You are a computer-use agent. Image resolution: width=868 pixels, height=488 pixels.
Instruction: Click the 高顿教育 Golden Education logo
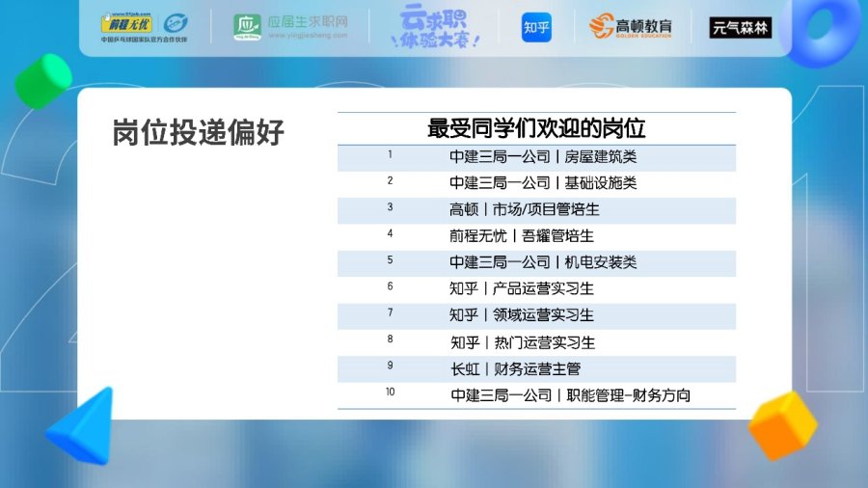click(631, 27)
